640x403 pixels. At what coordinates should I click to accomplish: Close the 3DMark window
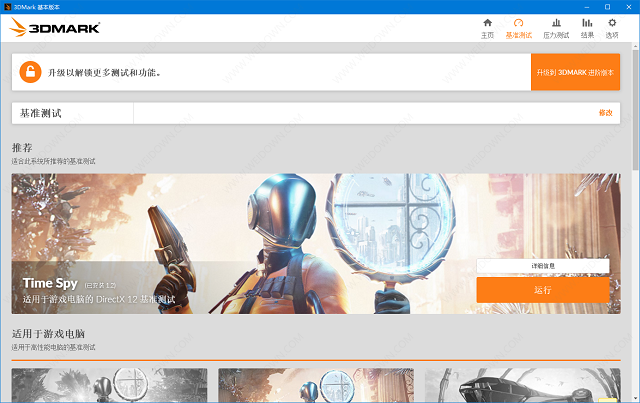click(629, 7)
